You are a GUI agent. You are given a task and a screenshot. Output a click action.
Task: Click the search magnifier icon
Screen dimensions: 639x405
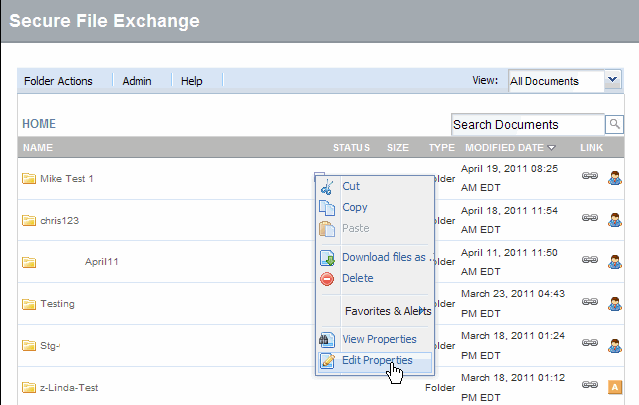615,124
